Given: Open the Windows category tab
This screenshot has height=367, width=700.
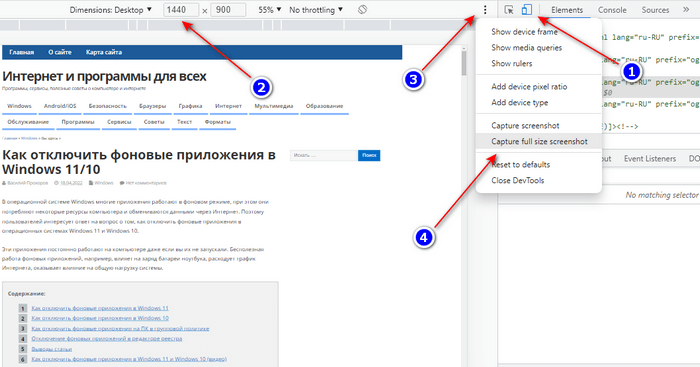Looking at the screenshot, I should (x=19, y=106).
